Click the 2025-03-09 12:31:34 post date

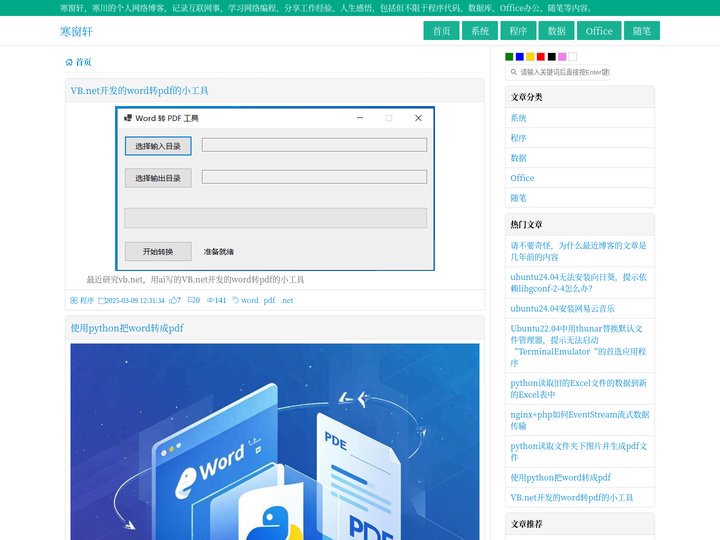[x=135, y=300]
